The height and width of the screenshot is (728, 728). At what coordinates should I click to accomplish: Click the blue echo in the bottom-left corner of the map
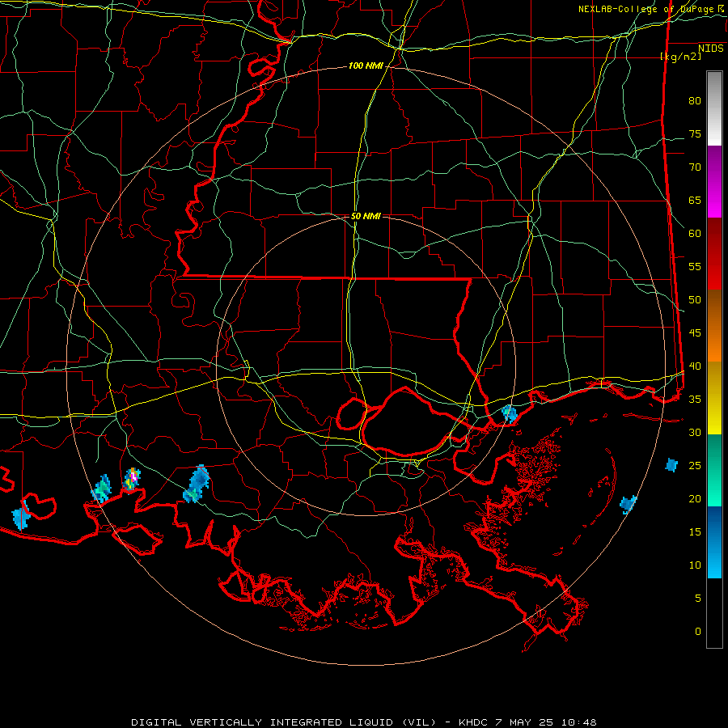(x=21, y=517)
